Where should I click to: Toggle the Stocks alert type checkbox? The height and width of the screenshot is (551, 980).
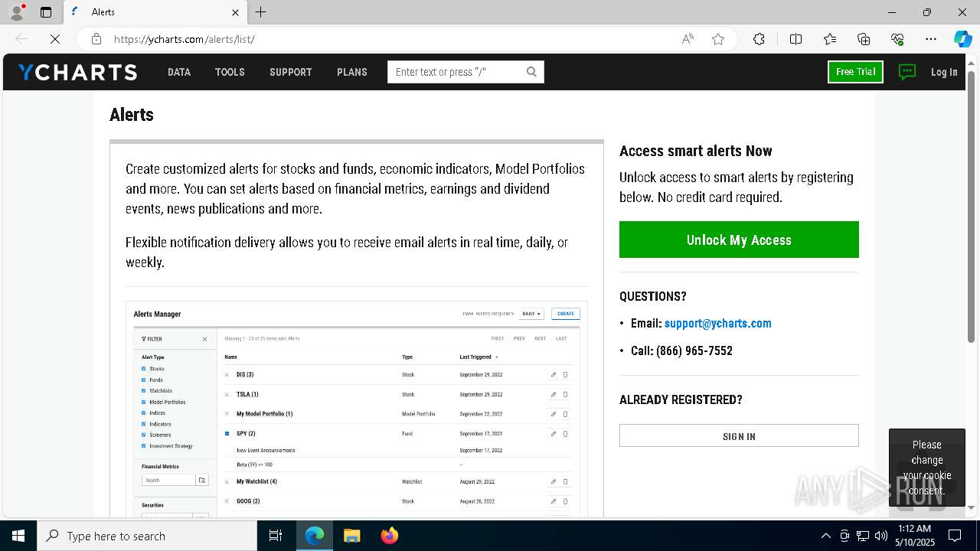[x=143, y=369]
